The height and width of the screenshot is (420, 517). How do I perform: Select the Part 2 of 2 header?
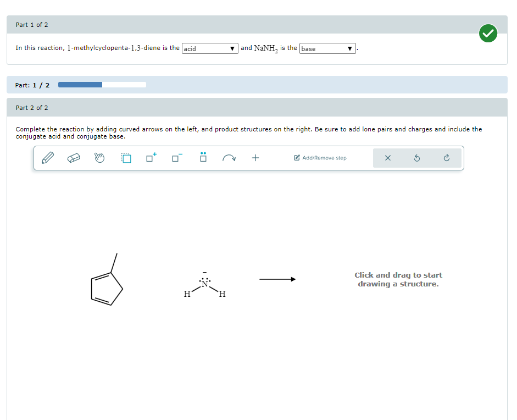tap(31, 107)
